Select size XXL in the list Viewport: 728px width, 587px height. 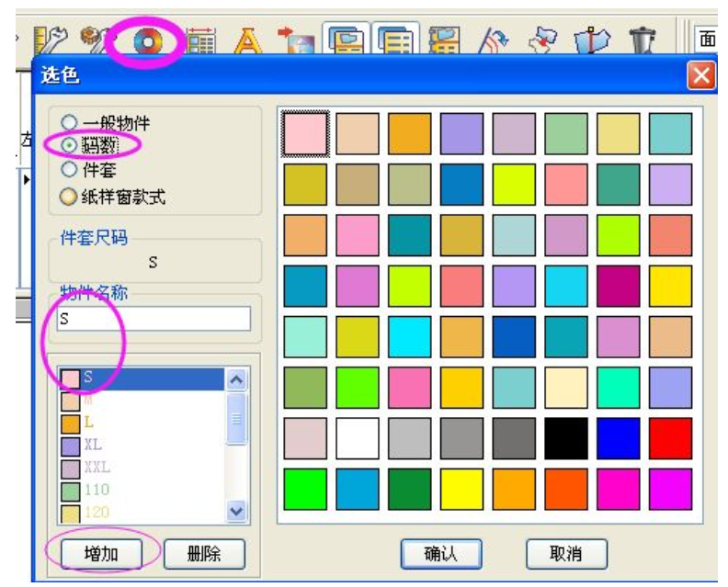point(142,468)
